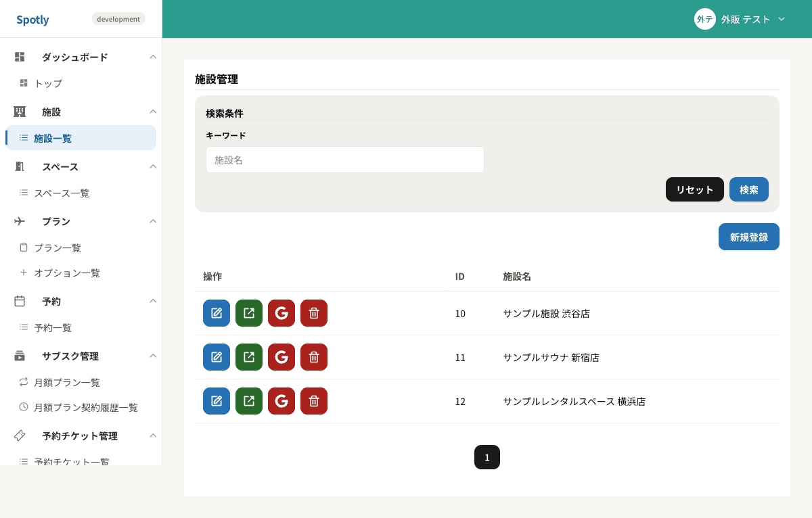Screen dimensions: 812x518
Task: Click the 検索 button
Action: (x=749, y=189)
